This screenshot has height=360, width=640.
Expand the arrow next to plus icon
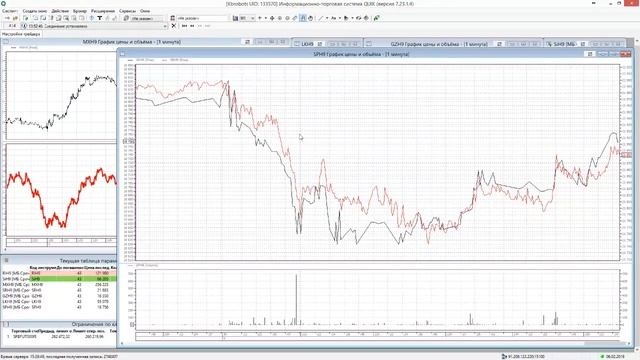click(x=265, y=18)
